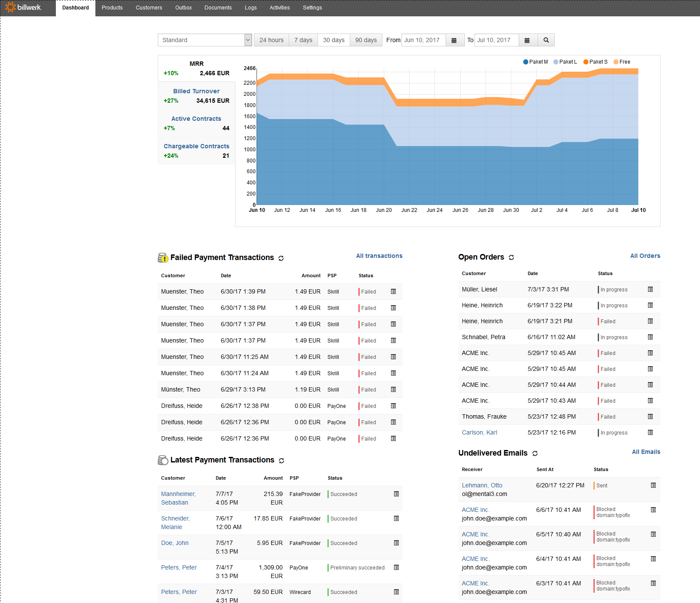The width and height of the screenshot is (700, 603).
Task: Focus the To date field
Action: 496,40
